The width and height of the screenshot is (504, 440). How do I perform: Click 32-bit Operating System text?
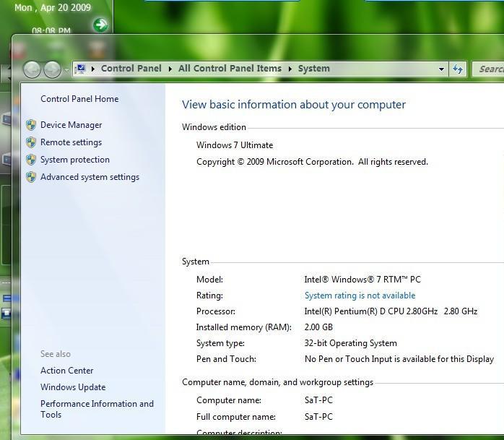click(x=351, y=343)
